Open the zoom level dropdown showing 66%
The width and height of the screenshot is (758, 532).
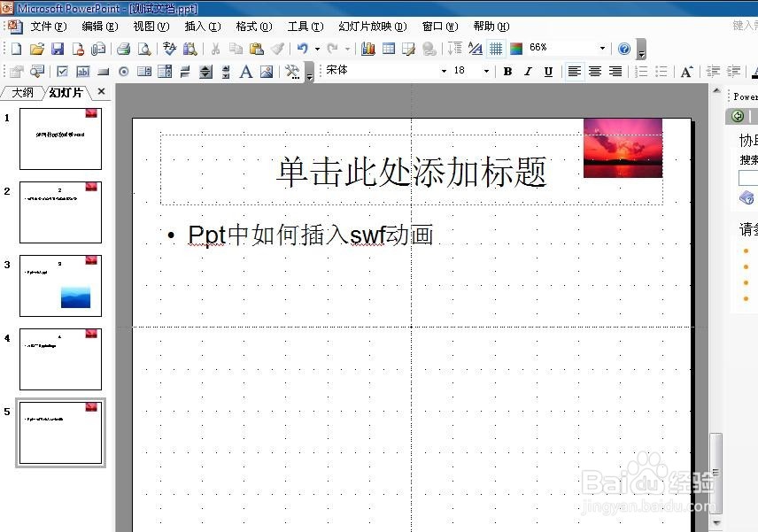coord(603,48)
